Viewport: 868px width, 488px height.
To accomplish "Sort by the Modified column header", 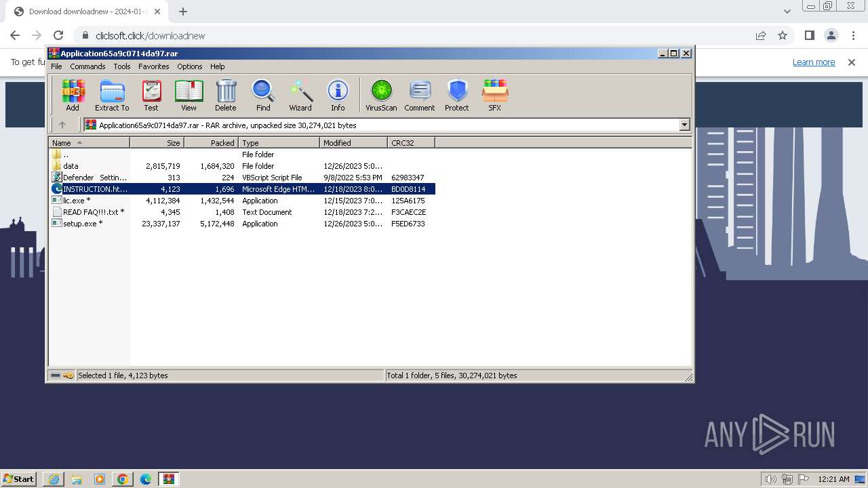I will click(x=354, y=143).
